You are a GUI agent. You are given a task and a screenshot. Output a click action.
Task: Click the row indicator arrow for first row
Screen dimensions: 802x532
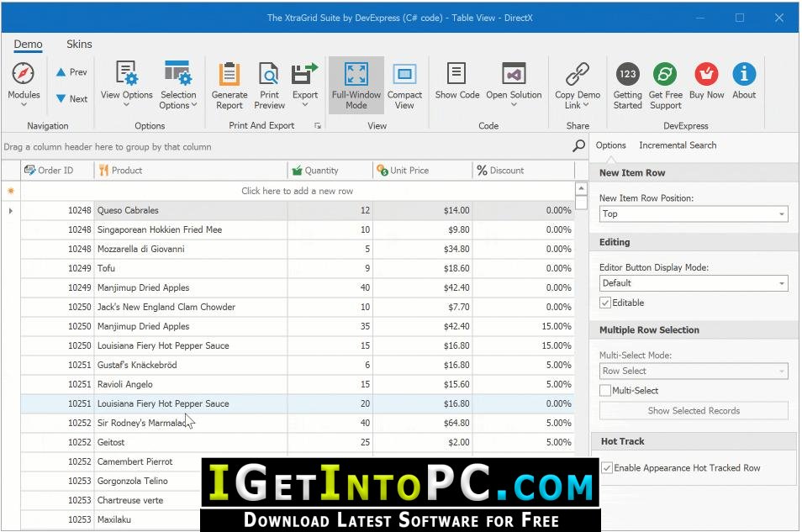[x=11, y=211]
